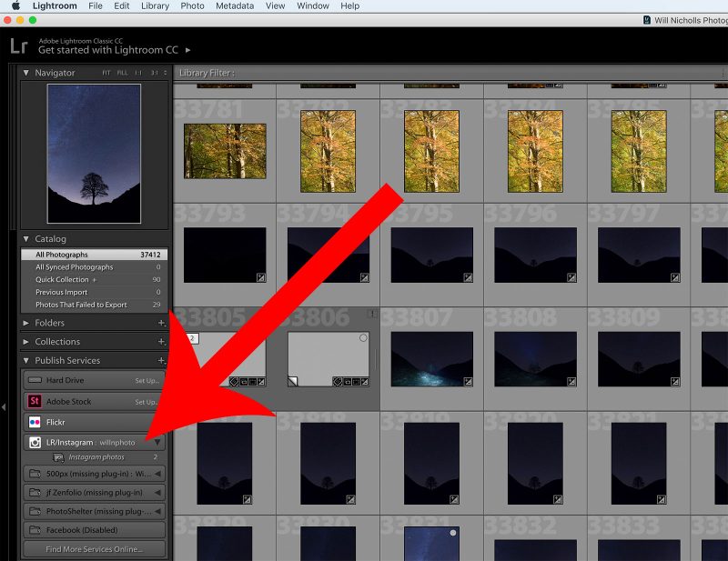This screenshot has width=728, height=561.
Task: Click Get started with Lightroom CC
Action: (108, 50)
